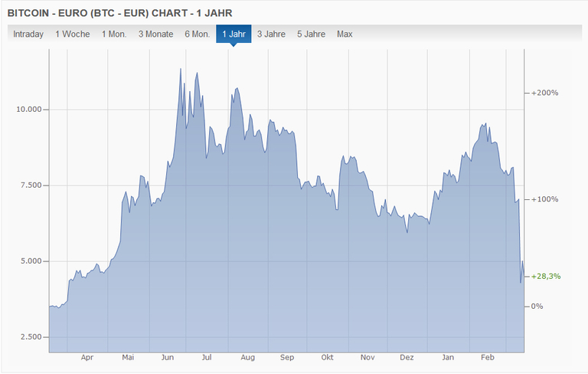
Task: Switch to the Intraday tab
Action: click(28, 34)
